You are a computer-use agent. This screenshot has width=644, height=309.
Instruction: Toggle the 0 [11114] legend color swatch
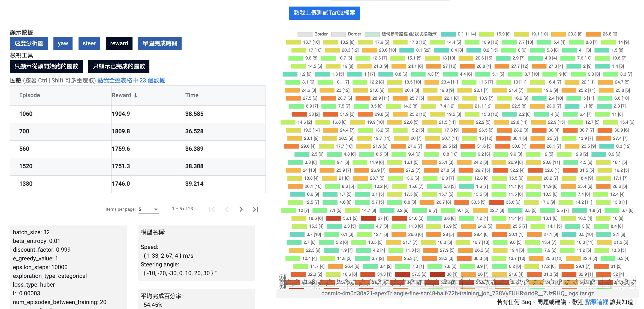[448, 34]
